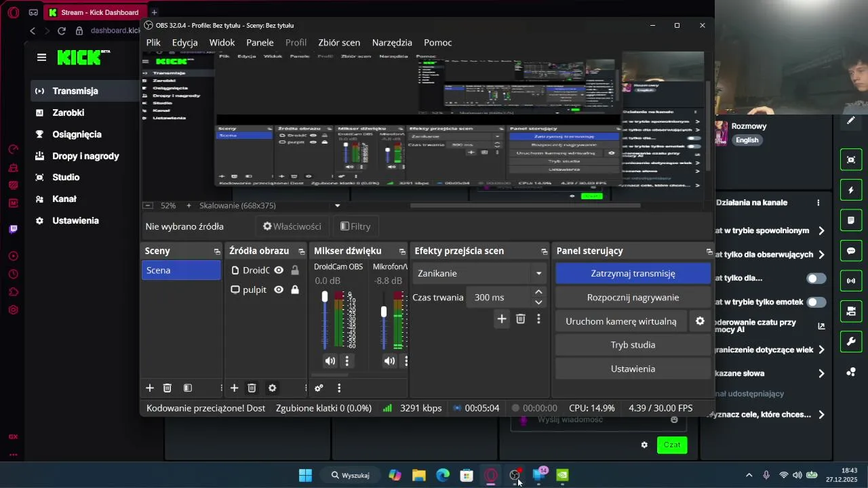Expand slow mode chat option in Kick
The image size is (868, 488).
click(821, 231)
